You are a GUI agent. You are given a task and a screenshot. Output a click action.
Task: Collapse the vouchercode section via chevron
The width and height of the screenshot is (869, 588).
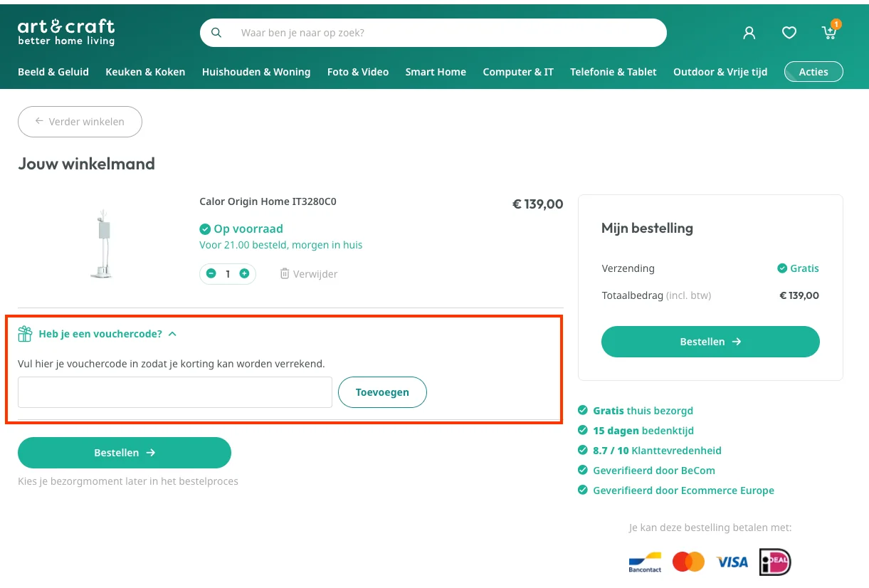tap(172, 333)
